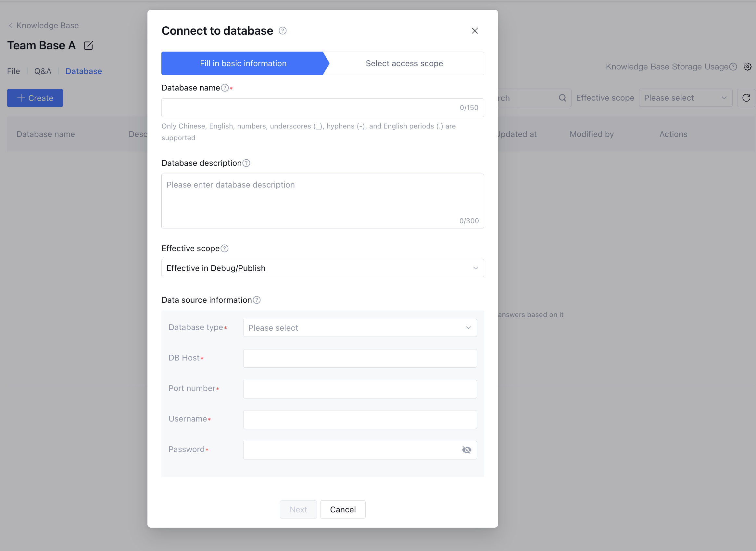756x551 pixels.
Task: Select the Select access scope step
Action: pyautogui.click(x=404, y=63)
